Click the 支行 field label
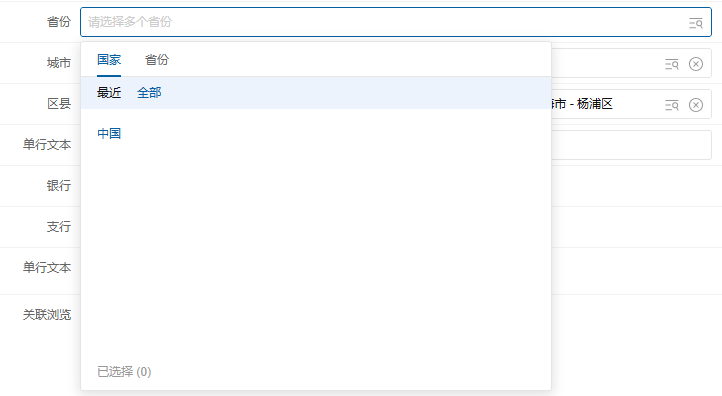This screenshot has width=722, height=396. pos(59,227)
